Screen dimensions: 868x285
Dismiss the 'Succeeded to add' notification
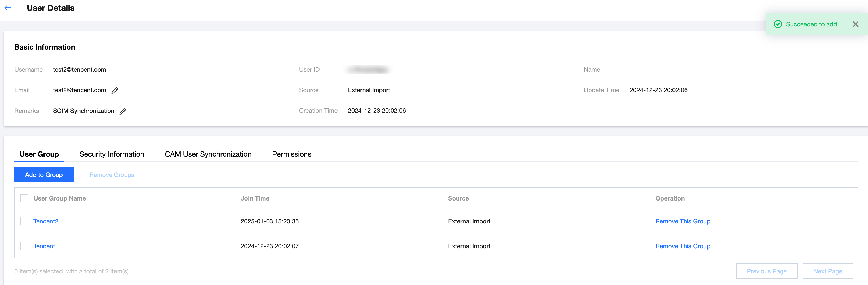[855, 24]
